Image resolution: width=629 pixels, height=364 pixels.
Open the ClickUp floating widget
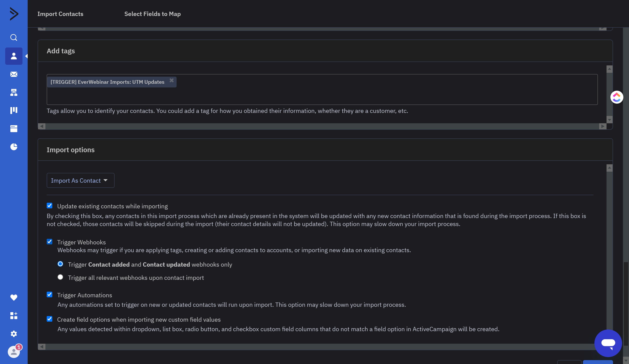click(x=616, y=97)
